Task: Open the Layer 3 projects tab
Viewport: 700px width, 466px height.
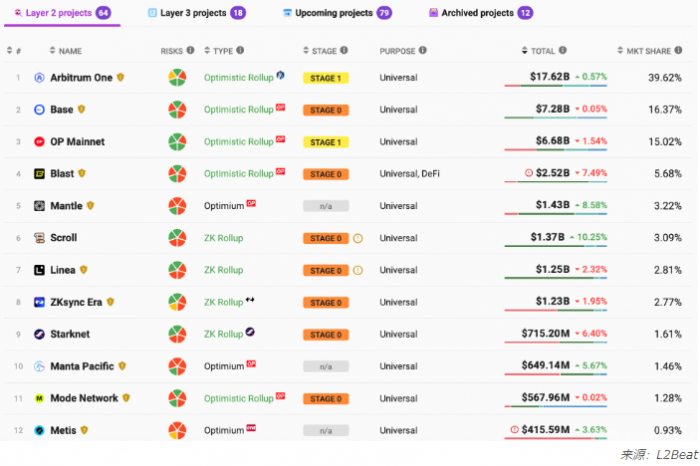Action: pyautogui.click(x=196, y=13)
